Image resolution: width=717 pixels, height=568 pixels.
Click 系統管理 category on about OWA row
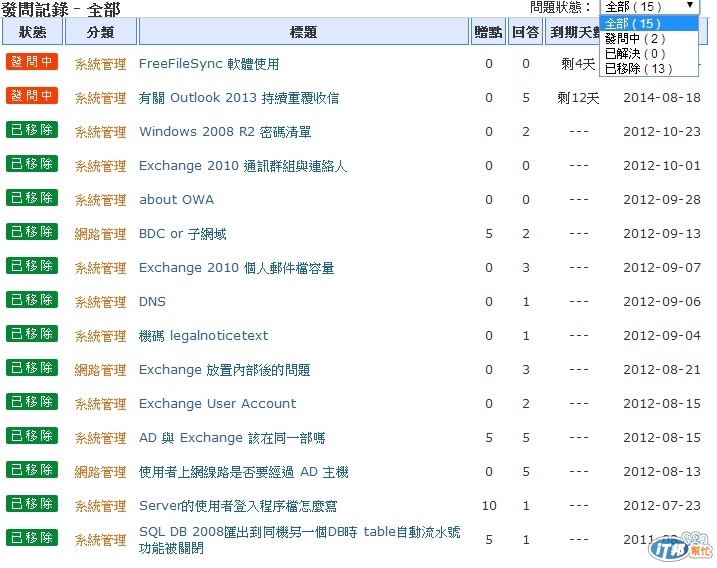coord(101,200)
